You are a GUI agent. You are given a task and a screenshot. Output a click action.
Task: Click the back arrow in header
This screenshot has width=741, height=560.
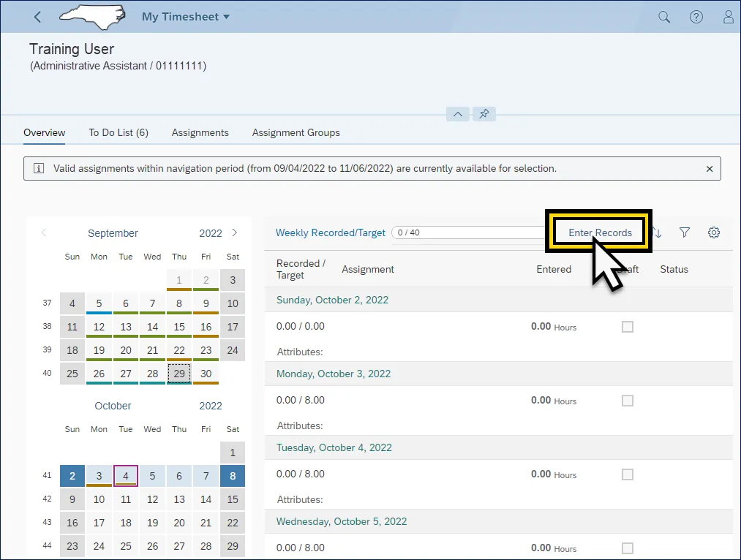click(x=38, y=17)
